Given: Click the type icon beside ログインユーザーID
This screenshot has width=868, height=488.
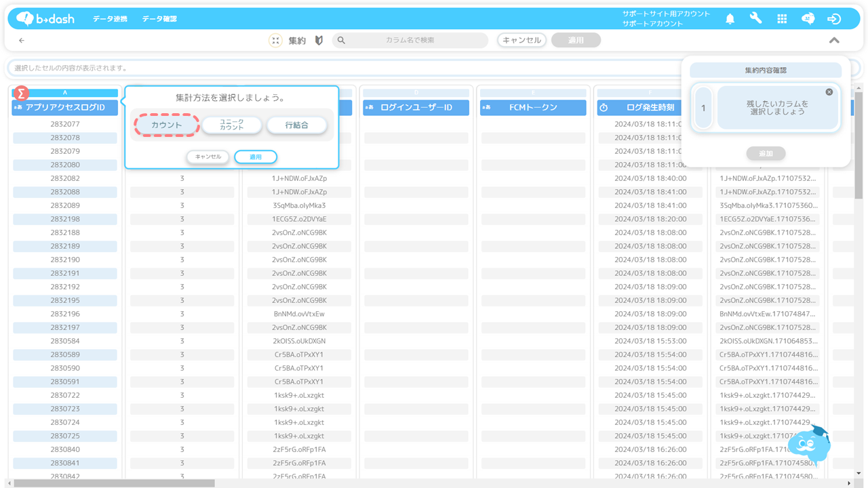Looking at the screenshot, I should (370, 108).
